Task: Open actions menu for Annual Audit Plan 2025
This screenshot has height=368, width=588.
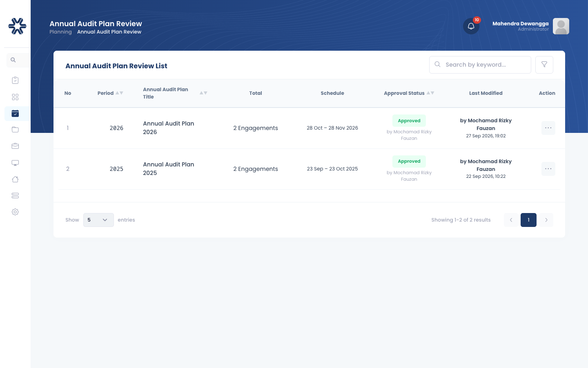Action: [x=548, y=169]
